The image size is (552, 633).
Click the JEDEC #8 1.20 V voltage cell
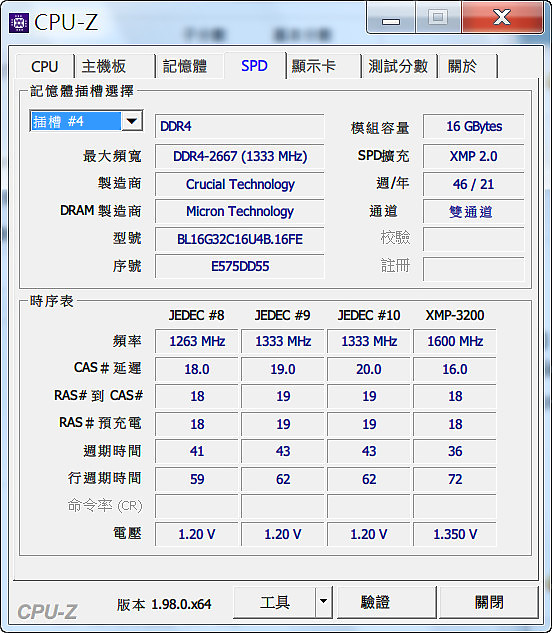coord(197,534)
